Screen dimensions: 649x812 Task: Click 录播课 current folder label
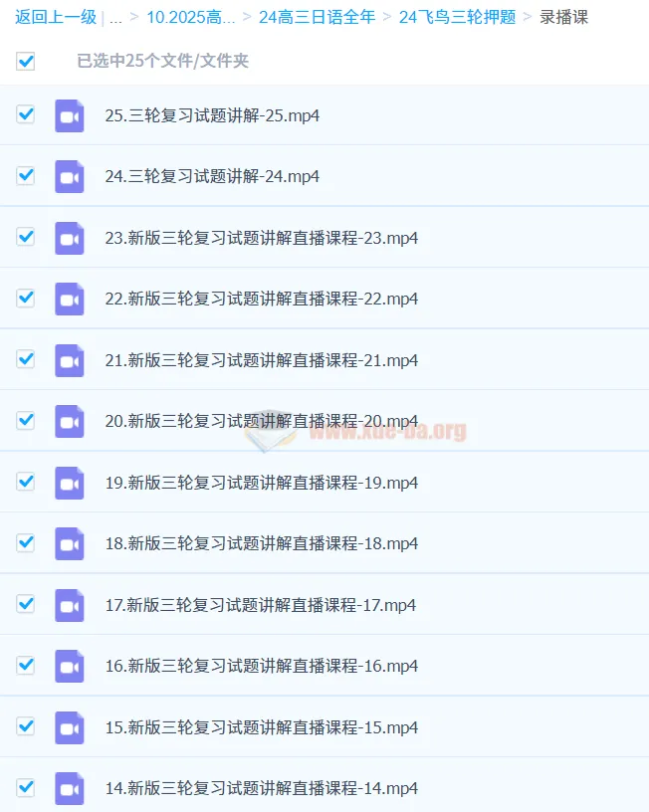tap(564, 17)
